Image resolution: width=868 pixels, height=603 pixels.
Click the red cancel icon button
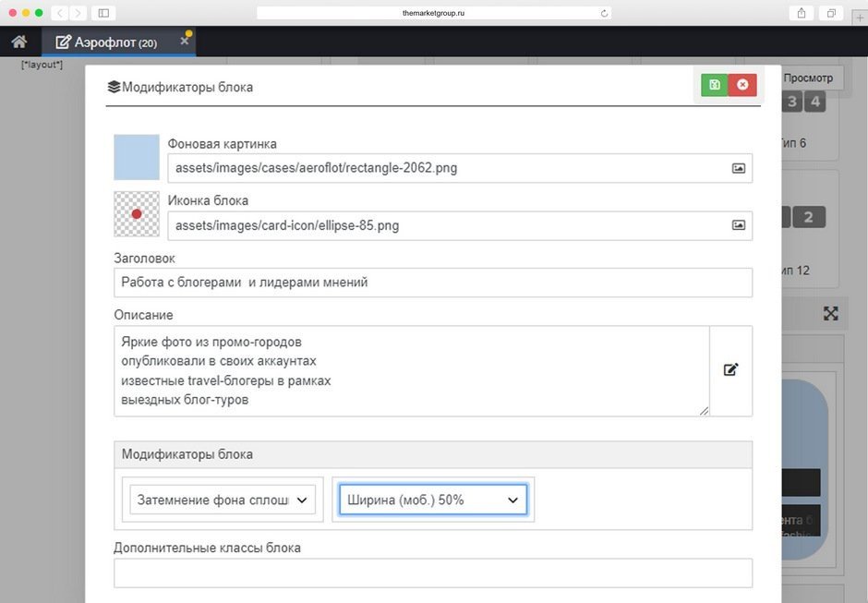pos(743,85)
